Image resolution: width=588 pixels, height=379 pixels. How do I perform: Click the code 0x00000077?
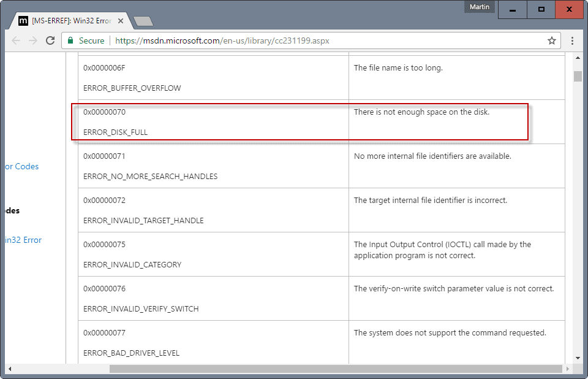tap(104, 333)
